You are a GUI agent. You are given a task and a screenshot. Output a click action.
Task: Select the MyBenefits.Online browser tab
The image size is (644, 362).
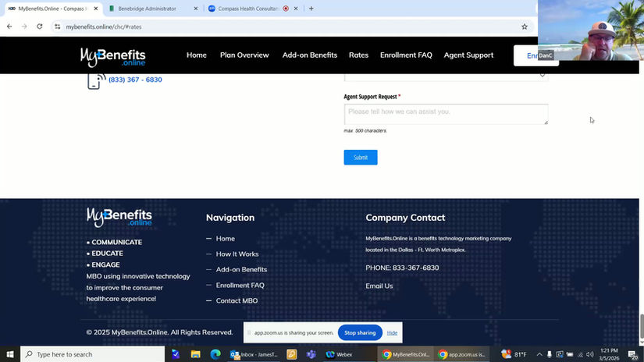(53, 9)
